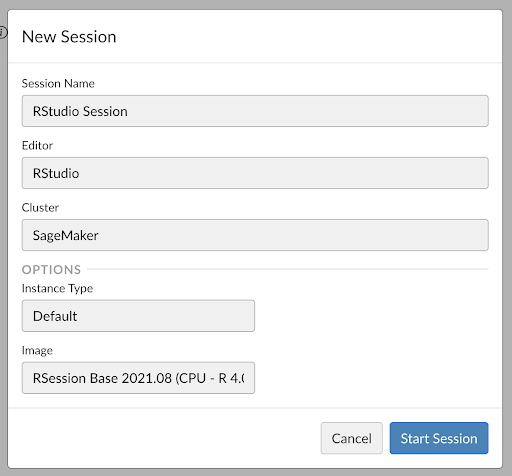Click the divider line beside OPTIONS heading
Image resolution: width=512 pixels, height=476 pixels.
pos(288,269)
